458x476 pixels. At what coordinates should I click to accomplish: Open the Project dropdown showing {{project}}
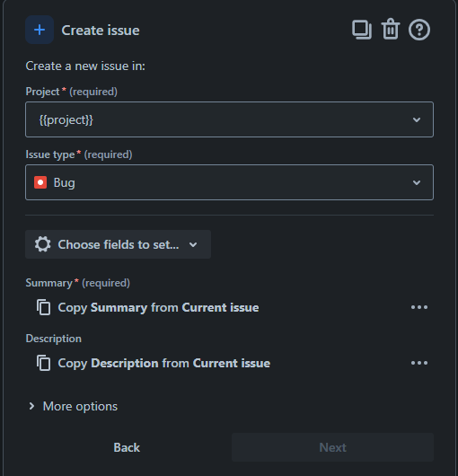pos(230,119)
